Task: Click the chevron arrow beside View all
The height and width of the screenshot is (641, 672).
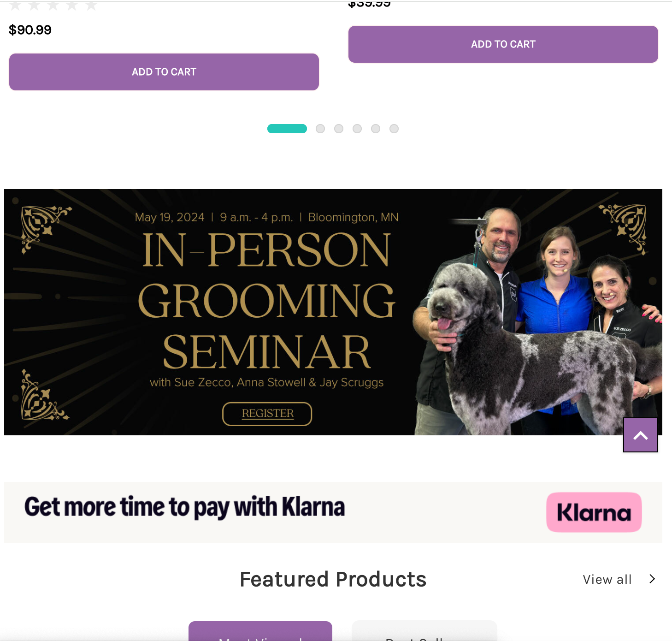Action: 652,579
